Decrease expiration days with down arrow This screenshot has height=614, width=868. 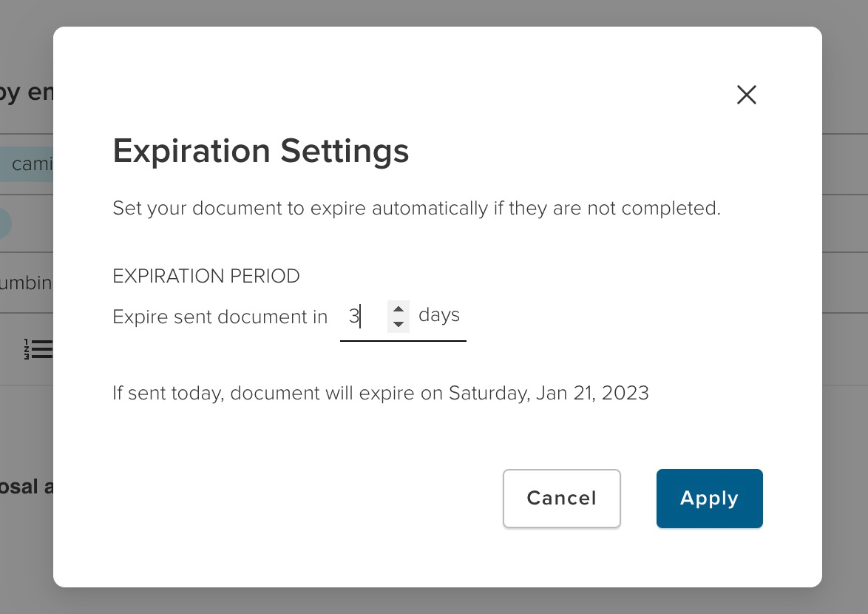click(x=399, y=324)
